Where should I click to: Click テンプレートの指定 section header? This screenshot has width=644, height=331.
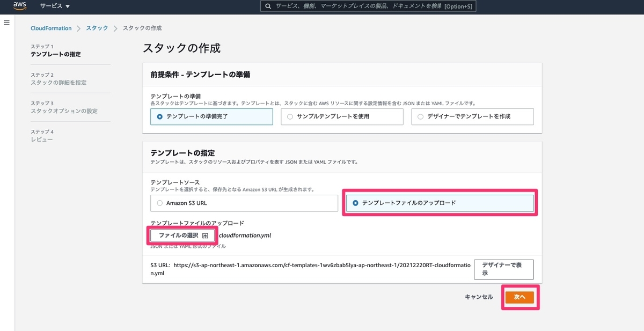[x=183, y=153]
